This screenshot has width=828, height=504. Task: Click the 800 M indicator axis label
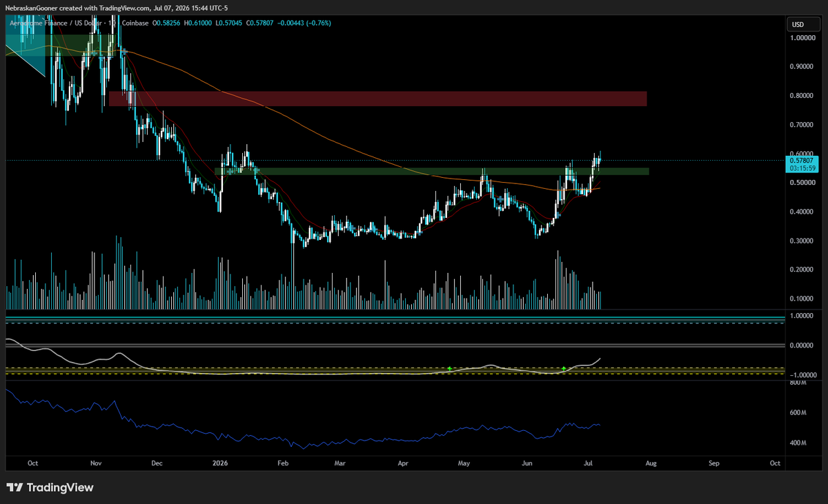point(798,381)
